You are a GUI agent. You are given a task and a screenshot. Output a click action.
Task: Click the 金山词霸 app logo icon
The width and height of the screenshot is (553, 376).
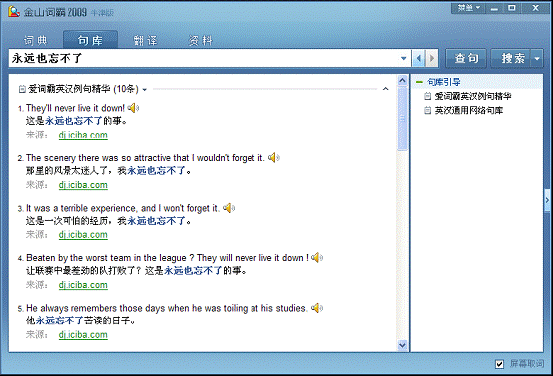[x=14, y=12]
